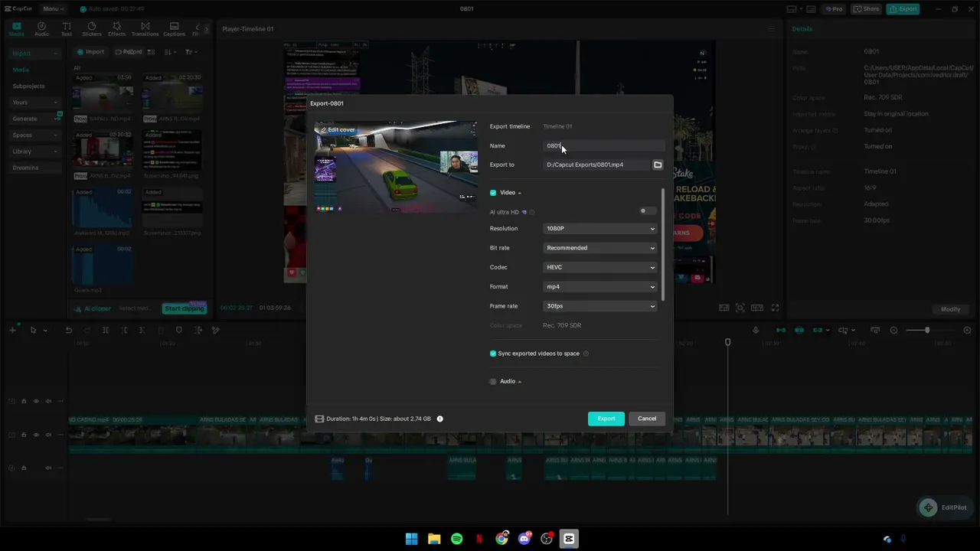
Task: Open the EditPilot assistant
Action: coord(945,507)
